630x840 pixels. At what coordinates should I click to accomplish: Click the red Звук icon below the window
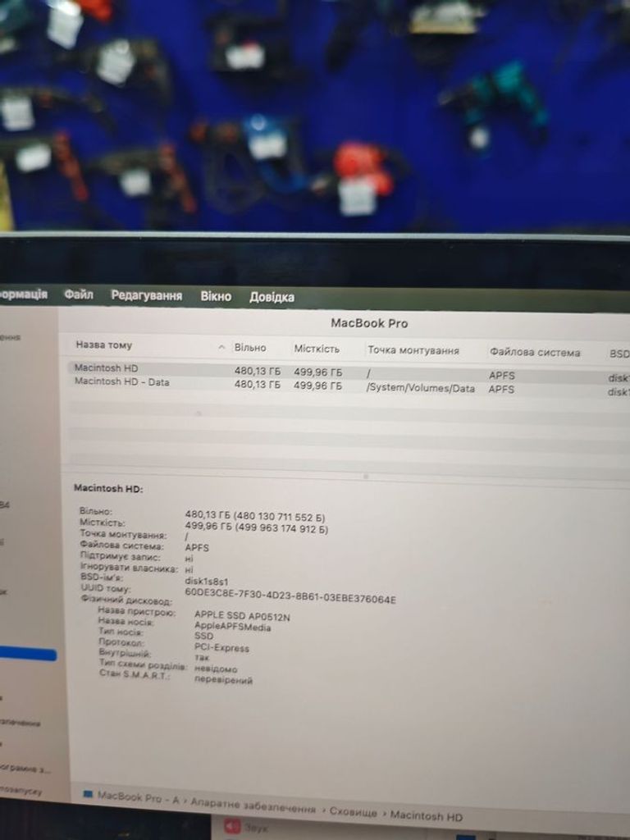pos(232,827)
